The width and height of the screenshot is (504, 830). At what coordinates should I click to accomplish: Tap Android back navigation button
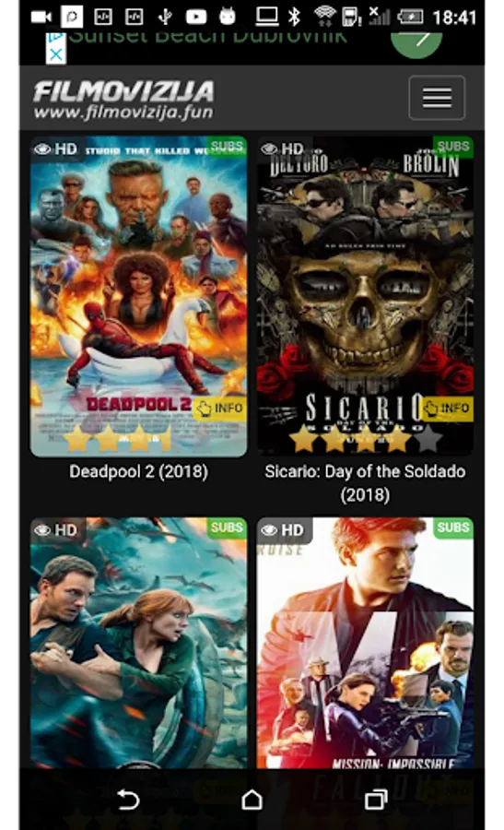pos(127,800)
